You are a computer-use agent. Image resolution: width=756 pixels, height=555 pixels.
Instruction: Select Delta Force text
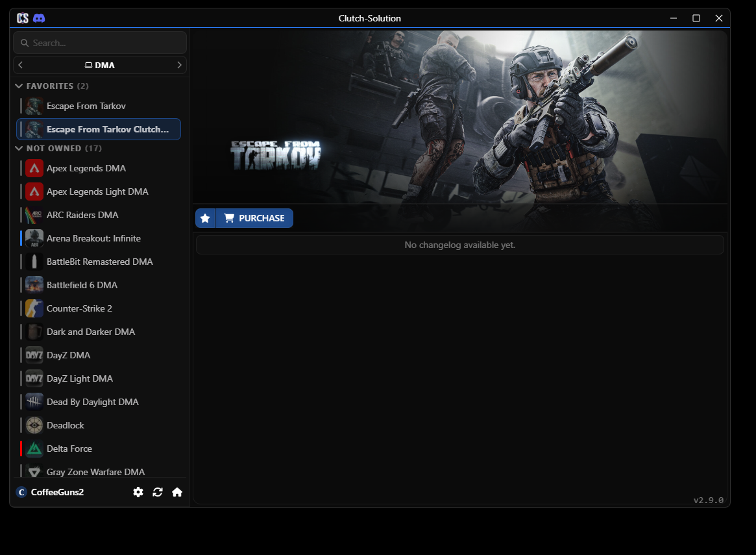click(69, 449)
